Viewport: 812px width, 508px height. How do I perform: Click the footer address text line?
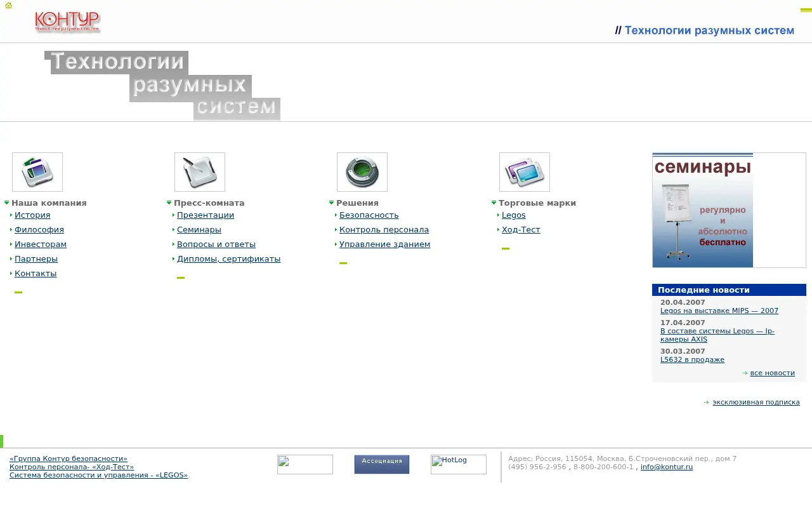point(622,458)
